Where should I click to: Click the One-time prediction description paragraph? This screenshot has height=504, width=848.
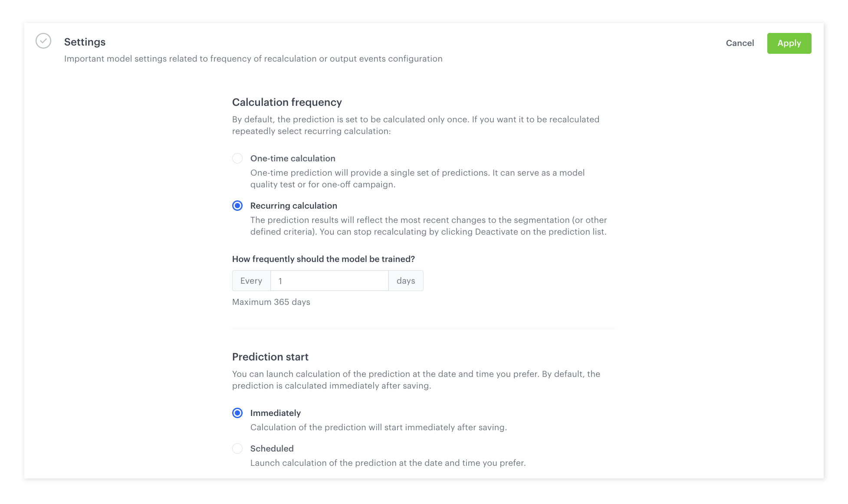[417, 179]
